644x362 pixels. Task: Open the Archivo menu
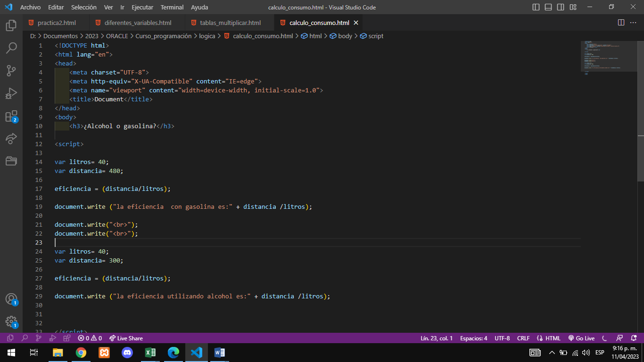pos(30,7)
